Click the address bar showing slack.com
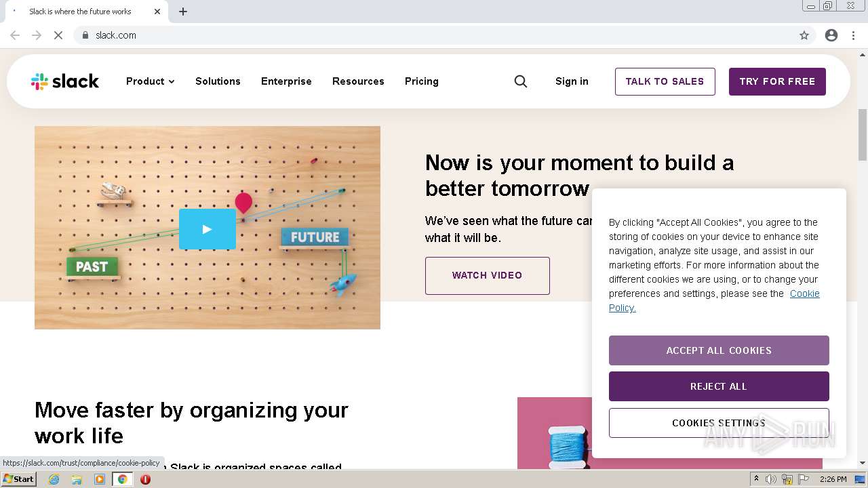This screenshot has height=488, width=868. click(x=434, y=35)
